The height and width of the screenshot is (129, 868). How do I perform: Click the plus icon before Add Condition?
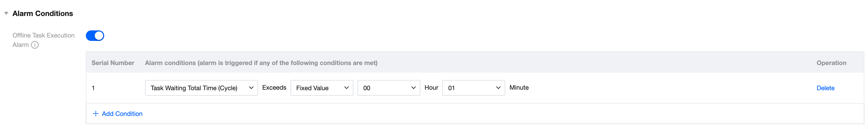tap(96, 114)
